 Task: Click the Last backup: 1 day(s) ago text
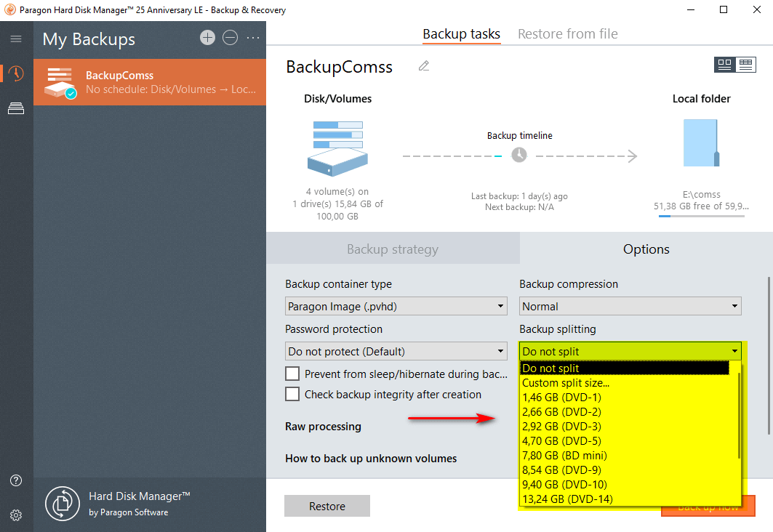(x=519, y=196)
